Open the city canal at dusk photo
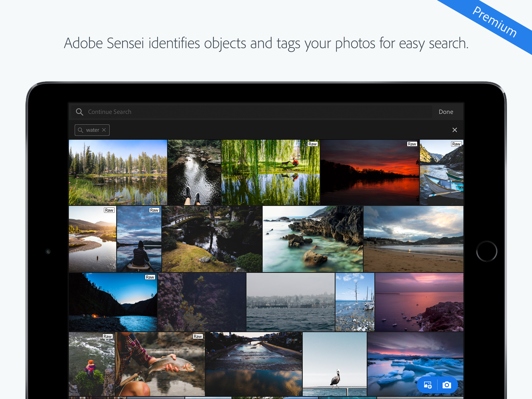Screen dimensions: 532x399 254,364
